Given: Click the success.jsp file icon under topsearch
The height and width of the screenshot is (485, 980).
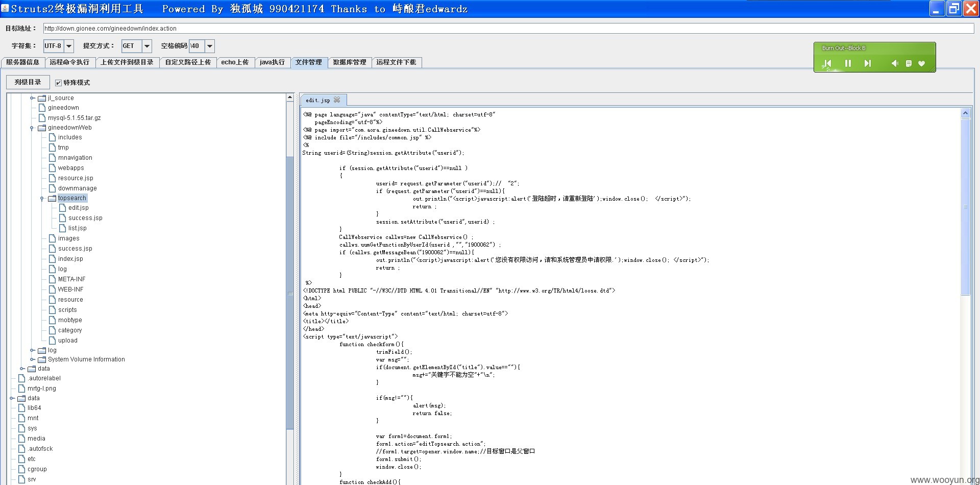Looking at the screenshot, I should 62,218.
